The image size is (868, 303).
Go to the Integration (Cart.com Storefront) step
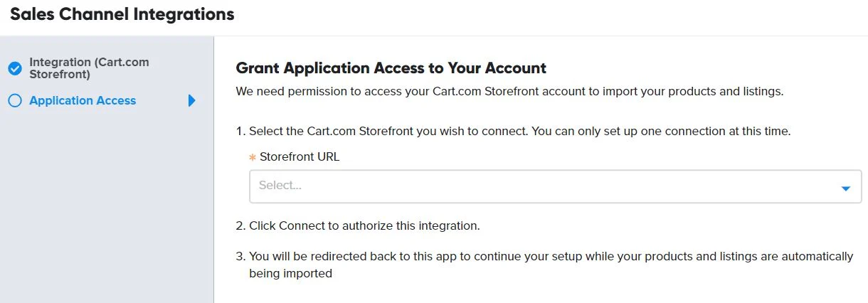89,68
